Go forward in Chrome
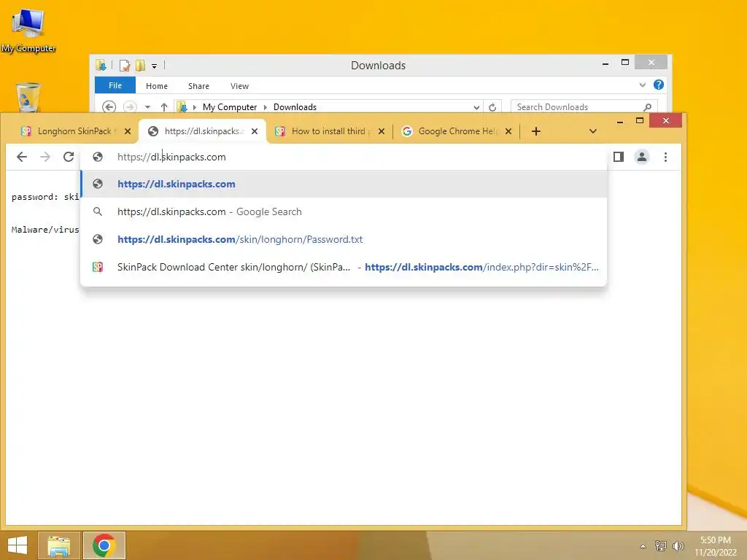 [45, 157]
